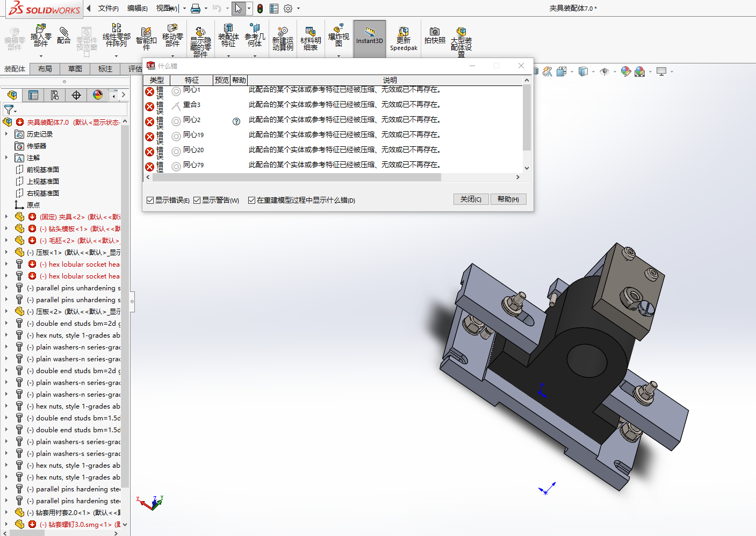Select the 原点 tree item
The height and width of the screenshot is (536, 756).
click(33, 205)
